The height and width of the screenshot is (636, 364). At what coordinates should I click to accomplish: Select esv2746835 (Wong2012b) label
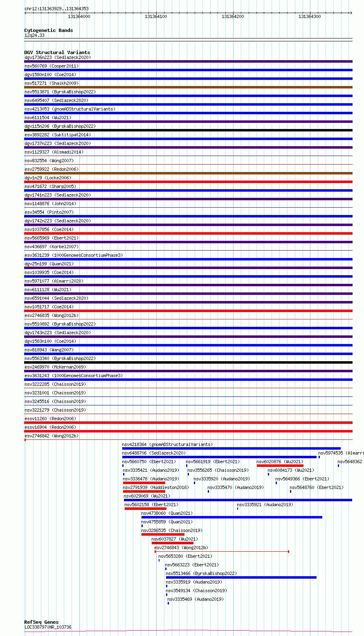pyautogui.click(x=52, y=315)
